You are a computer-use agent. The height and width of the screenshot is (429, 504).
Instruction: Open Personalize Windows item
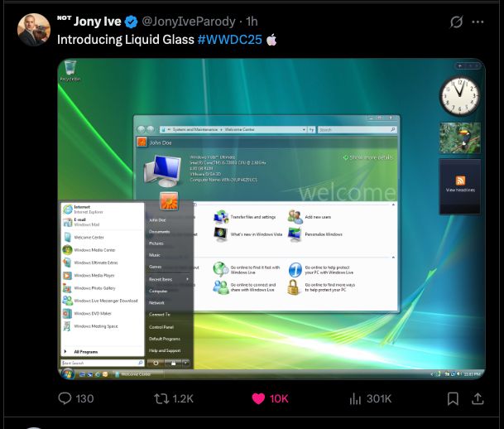click(x=315, y=234)
